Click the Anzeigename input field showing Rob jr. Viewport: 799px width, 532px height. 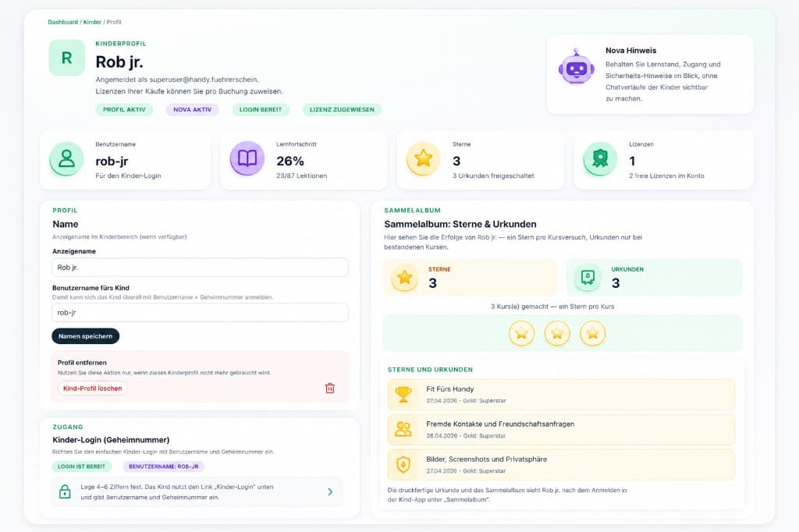197,267
